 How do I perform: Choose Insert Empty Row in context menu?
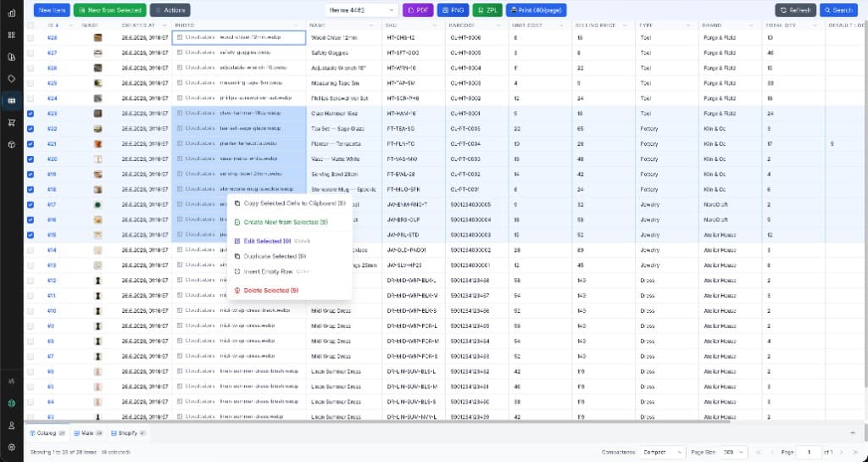click(x=290, y=271)
